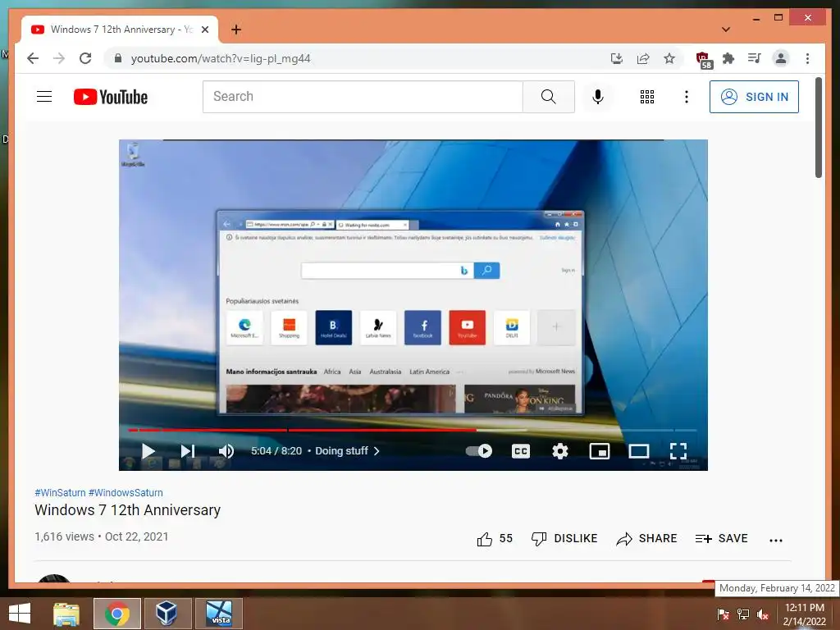Install the app via address bar icon
Viewport: 840px width, 630px height.
point(617,58)
